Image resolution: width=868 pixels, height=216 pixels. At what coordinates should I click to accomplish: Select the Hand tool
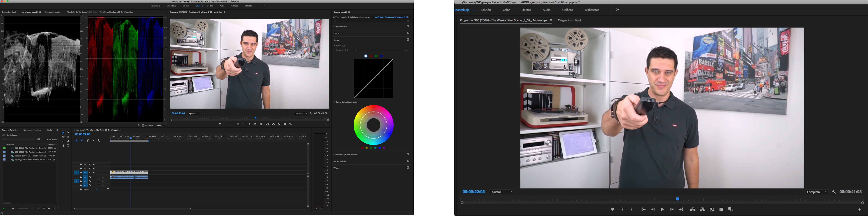[63, 146]
